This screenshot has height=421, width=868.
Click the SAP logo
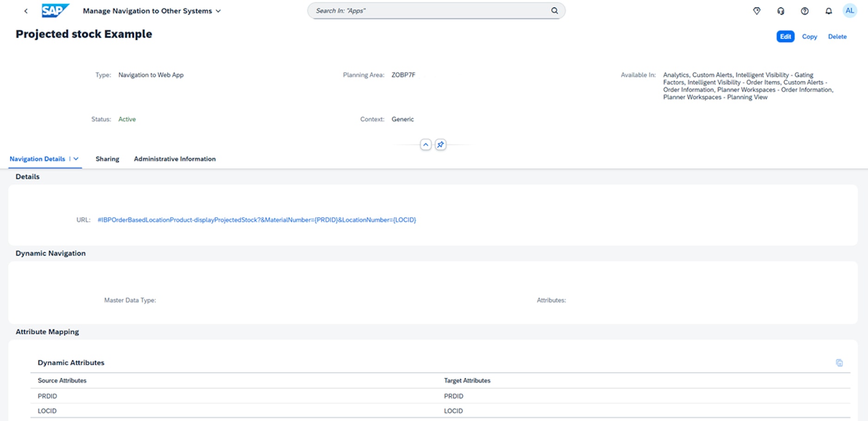[x=54, y=10]
